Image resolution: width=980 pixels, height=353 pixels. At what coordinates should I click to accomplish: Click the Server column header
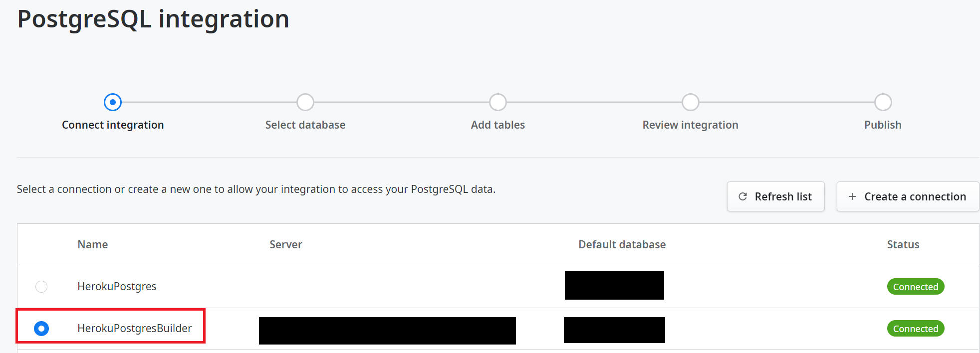point(286,244)
